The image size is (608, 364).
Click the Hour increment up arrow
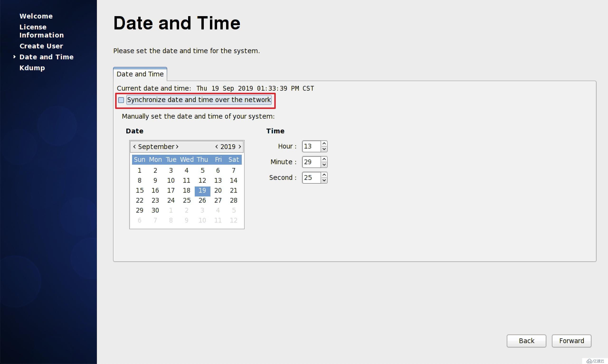click(324, 143)
